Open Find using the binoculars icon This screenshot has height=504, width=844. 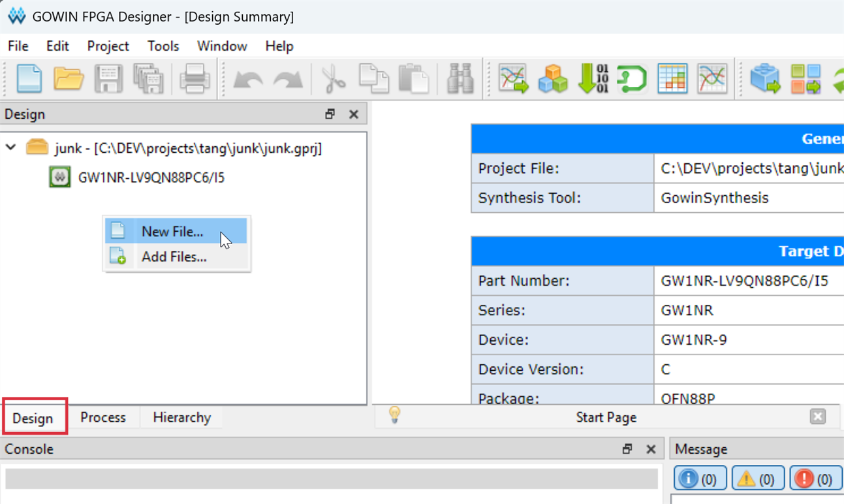pyautogui.click(x=460, y=78)
